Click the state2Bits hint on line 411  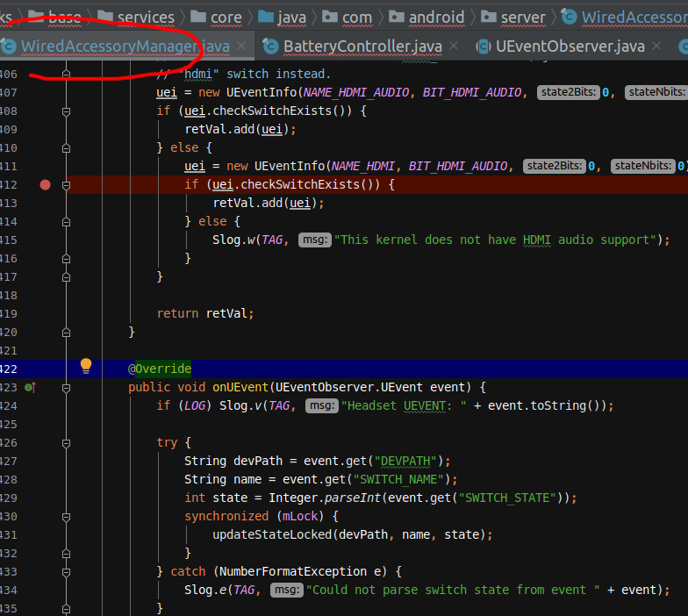555,166
